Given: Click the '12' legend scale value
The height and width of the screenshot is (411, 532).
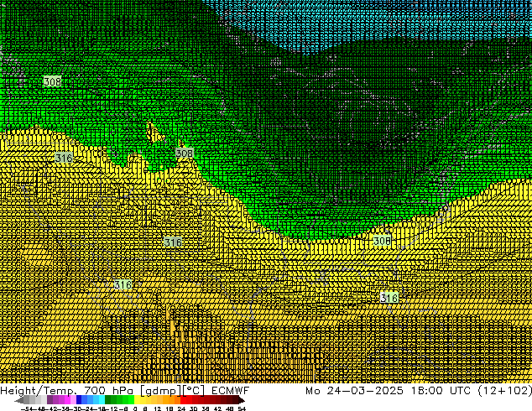Looking at the screenshot, I should click(158, 408).
